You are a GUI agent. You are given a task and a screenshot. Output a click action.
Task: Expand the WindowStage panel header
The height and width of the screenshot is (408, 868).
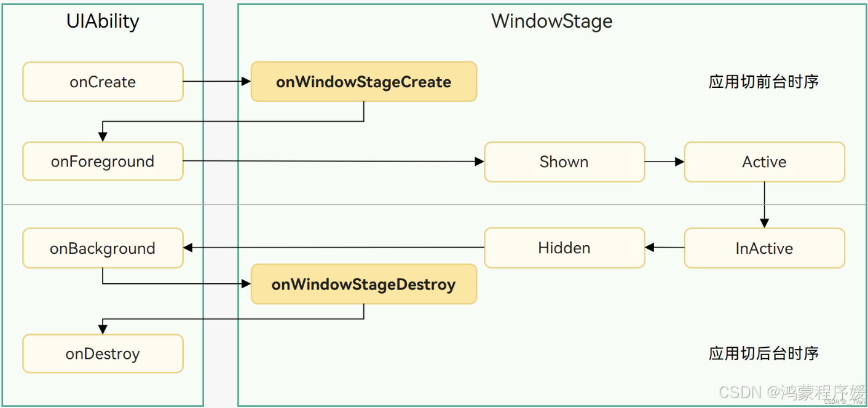point(551,21)
